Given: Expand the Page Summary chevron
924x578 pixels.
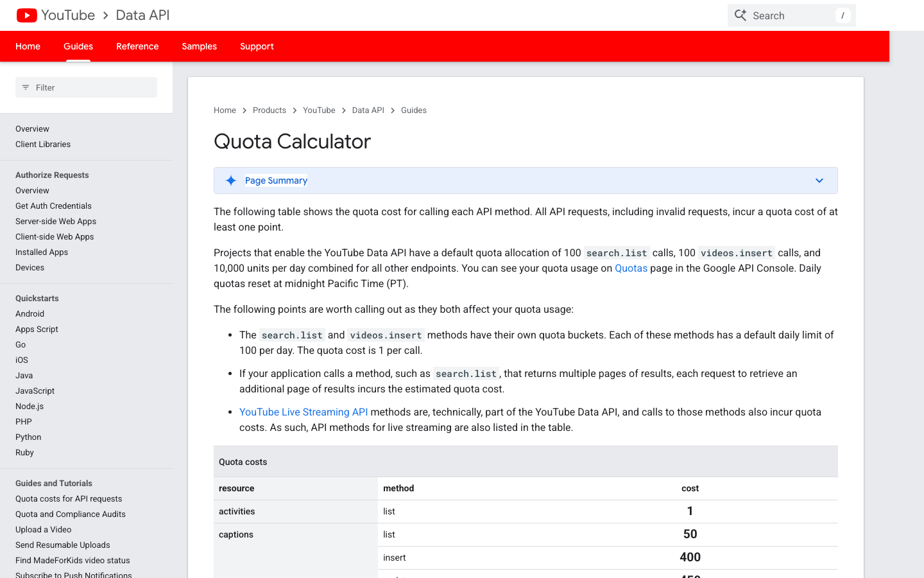Looking at the screenshot, I should tap(819, 180).
